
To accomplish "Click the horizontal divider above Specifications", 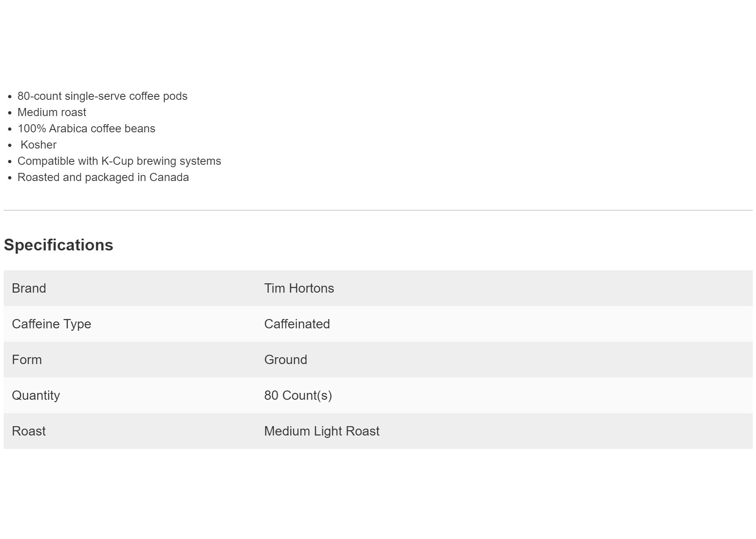I will click(378, 210).
